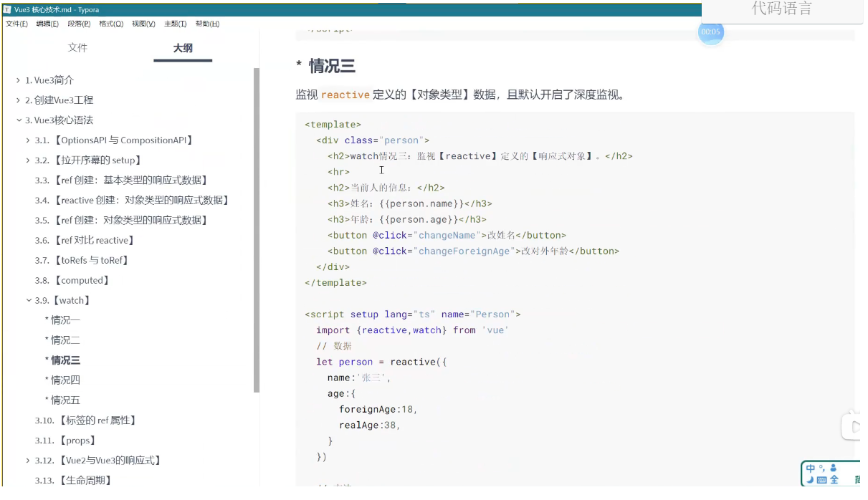Image resolution: width=868 pixels, height=500 pixels.
Task: Expand the 3.12 Vue2与Vue3的响应式 chevron
Action: [x=28, y=461]
